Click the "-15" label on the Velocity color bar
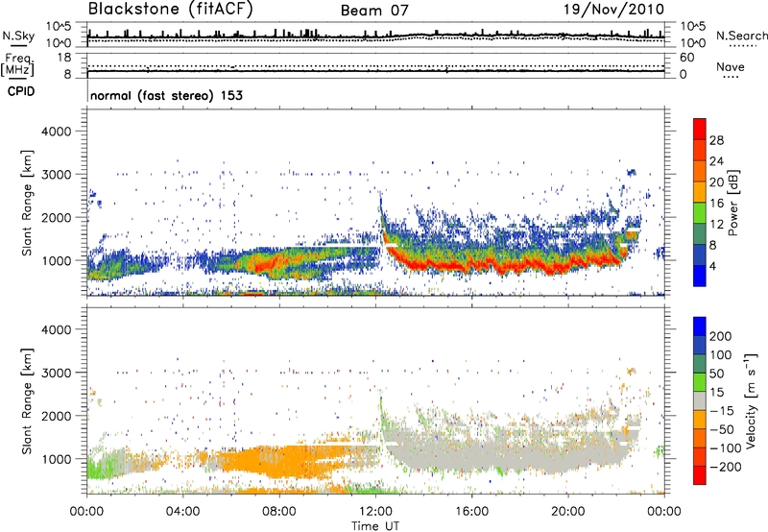This screenshot has height=532, width=768. [722, 411]
